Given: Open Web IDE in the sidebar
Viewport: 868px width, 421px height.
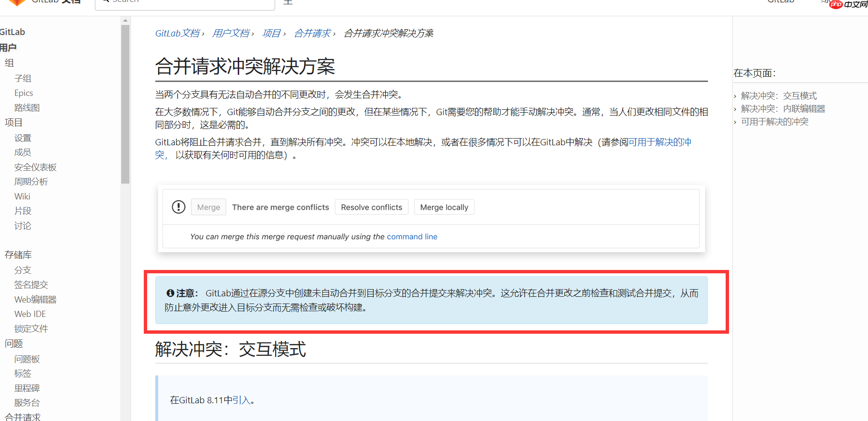Looking at the screenshot, I should (x=30, y=314).
